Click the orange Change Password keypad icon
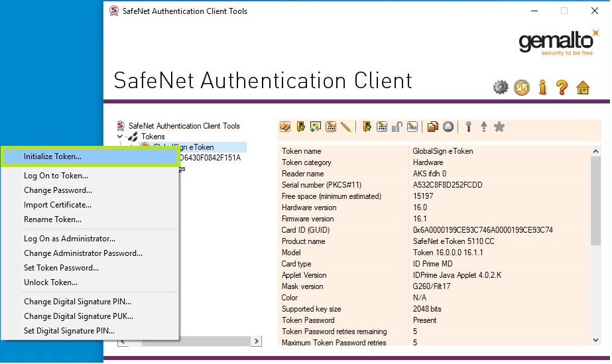Viewport: 612px width, 364px height. click(331, 127)
